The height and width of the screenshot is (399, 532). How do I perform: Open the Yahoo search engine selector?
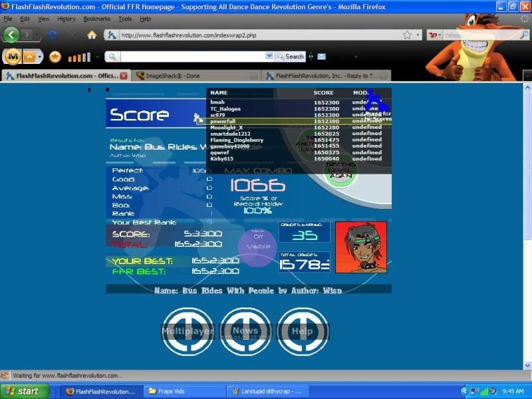pyautogui.click(x=435, y=35)
